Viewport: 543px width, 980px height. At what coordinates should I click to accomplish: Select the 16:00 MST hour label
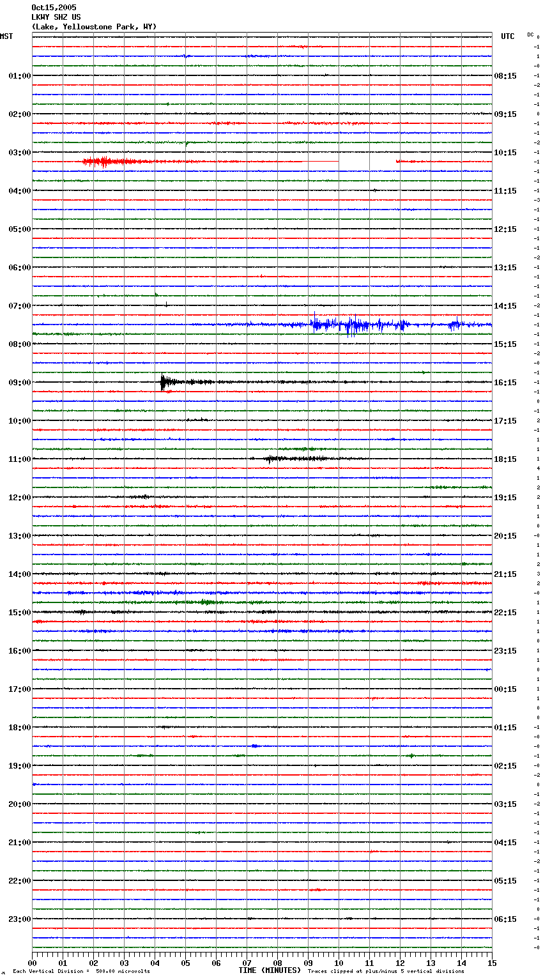coord(20,651)
